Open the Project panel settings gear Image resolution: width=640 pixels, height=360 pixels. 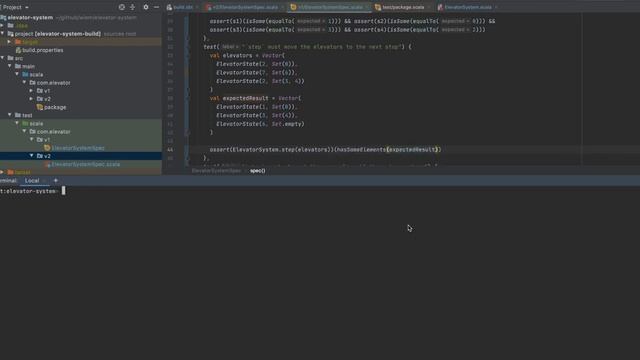[146, 7]
